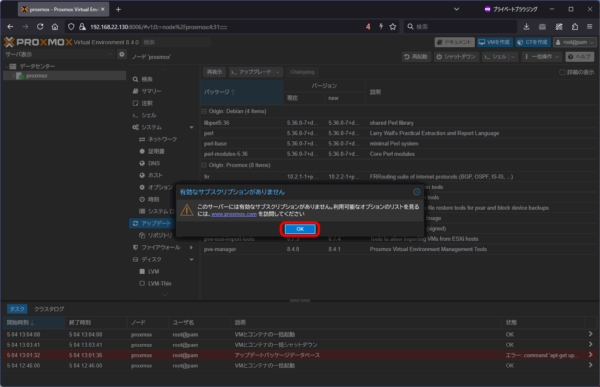The width and height of the screenshot is (600, 387).
Task: Select アップデート in the node menu
Action: [x=152, y=223]
